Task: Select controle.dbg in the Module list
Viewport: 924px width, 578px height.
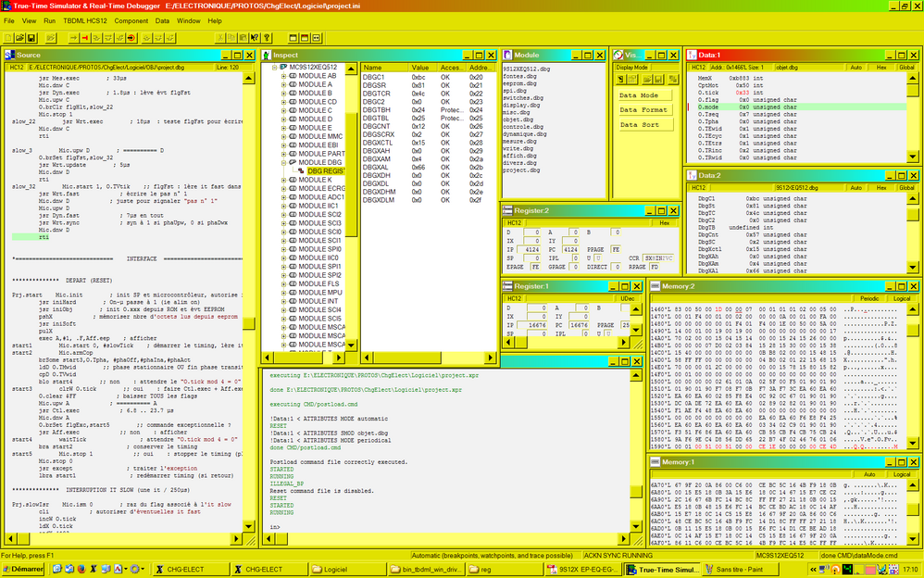Action: point(523,127)
